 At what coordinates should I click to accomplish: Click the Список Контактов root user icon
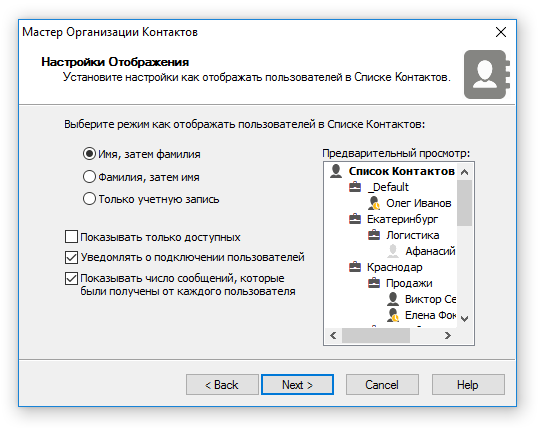tap(336, 171)
